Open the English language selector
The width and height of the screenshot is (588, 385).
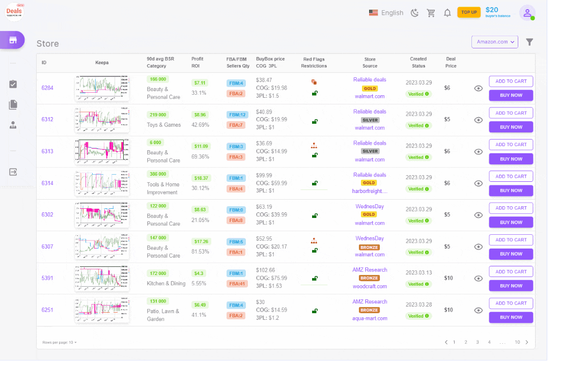[x=392, y=13]
